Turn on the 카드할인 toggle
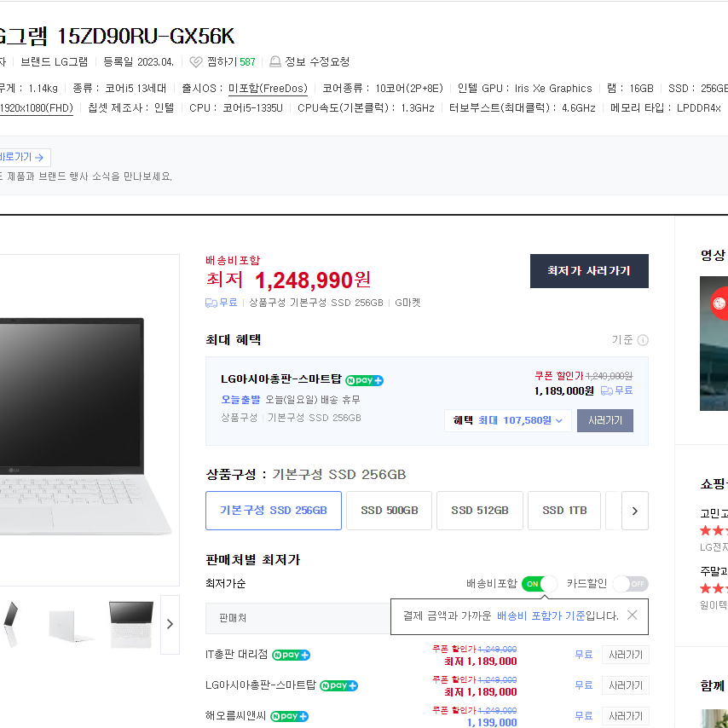Screen dimensions: 728x728 [631, 584]
